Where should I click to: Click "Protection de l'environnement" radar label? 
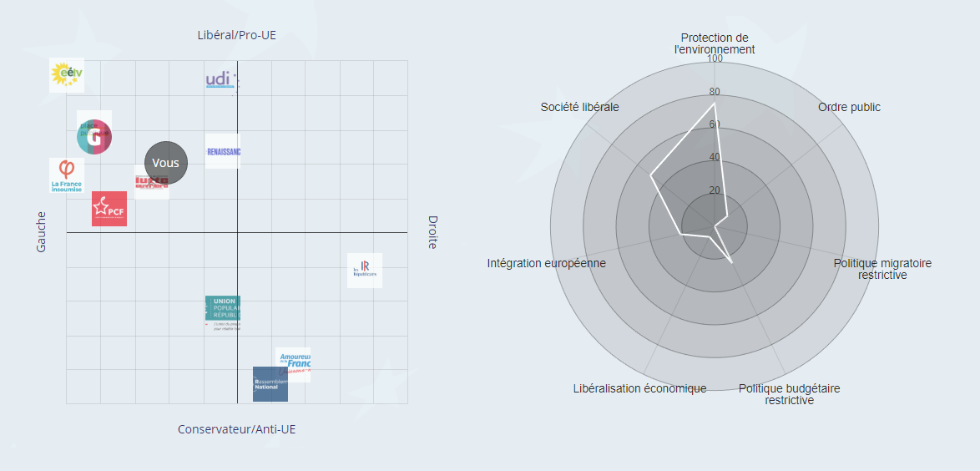click(x=715, y=43)
